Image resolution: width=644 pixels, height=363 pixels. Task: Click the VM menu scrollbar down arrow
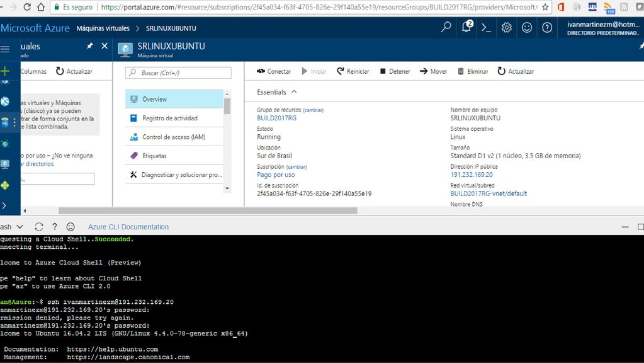coord(227,188)
